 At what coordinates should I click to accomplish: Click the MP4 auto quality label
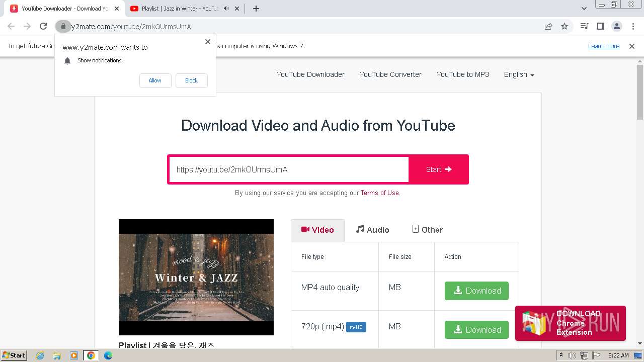coord(330,288)
